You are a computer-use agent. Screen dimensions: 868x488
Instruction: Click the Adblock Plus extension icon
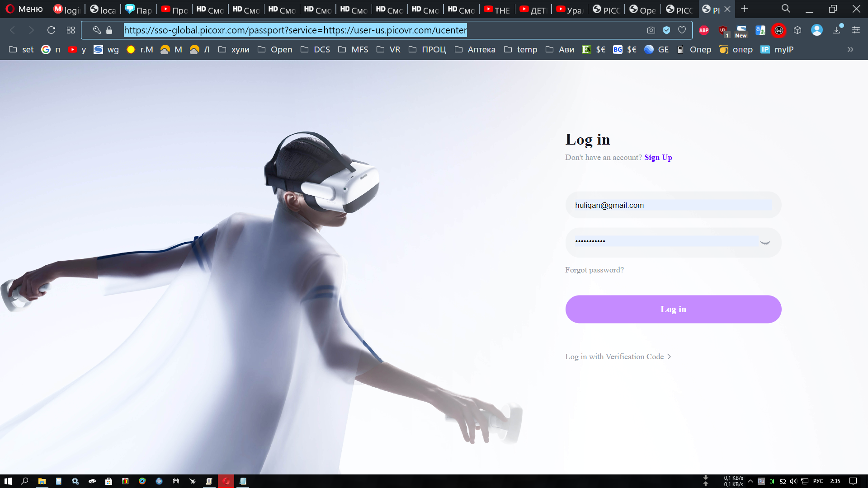[704, 30]
